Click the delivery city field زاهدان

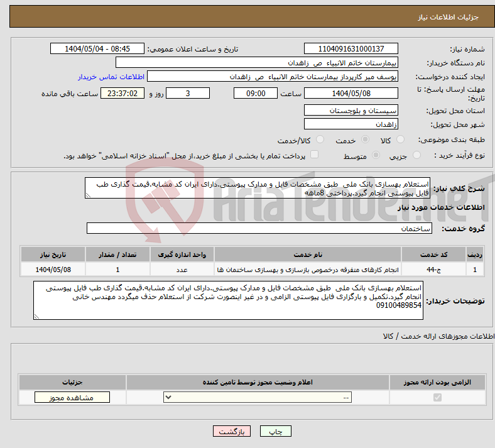351,124
